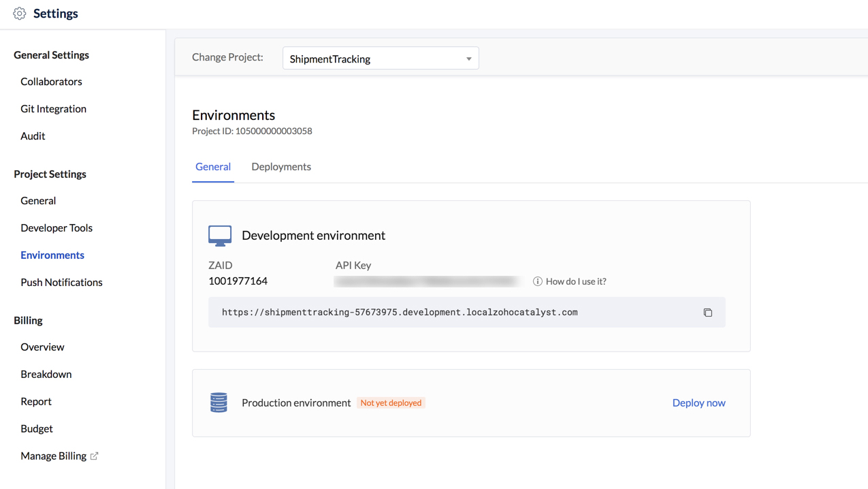Select the General tab under Environments
Screen dimensions: 868x489
tap(213, 166)
